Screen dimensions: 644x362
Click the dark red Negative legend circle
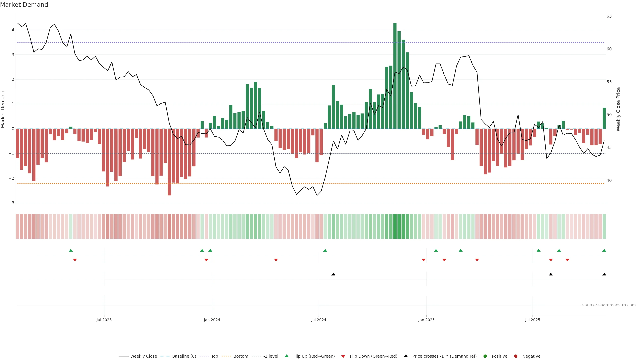coord(516,356)
